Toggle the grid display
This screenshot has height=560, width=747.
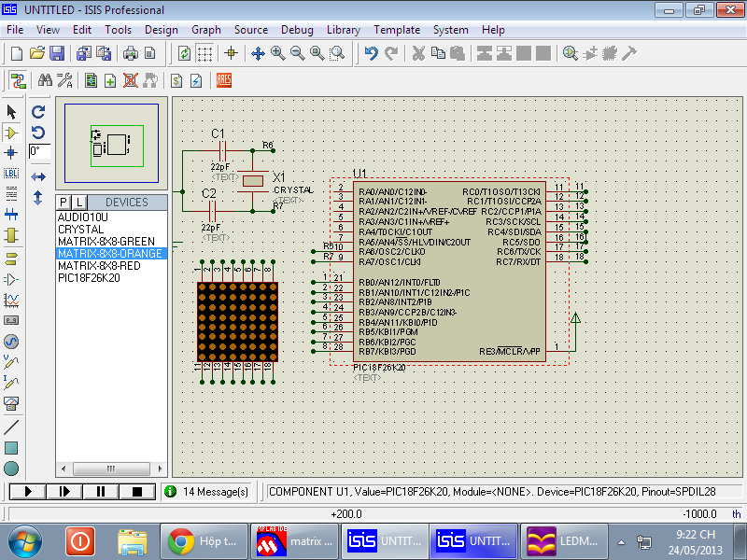[x=204, y=53]
